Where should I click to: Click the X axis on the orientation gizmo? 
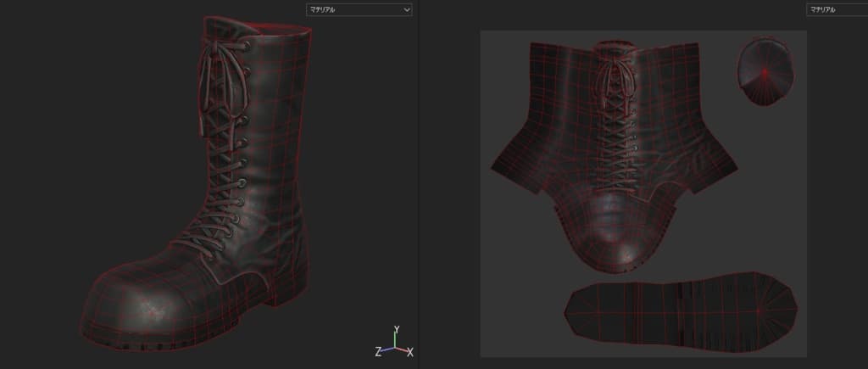pyautogui.click(x=409, y=351)
